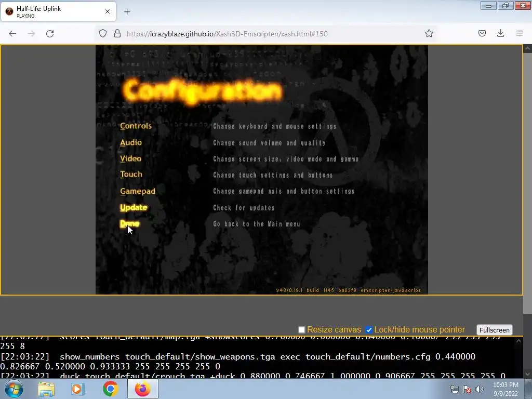The image size is (532, 399).
Task: Open Controls configuration menu
Action: point(136,126)
